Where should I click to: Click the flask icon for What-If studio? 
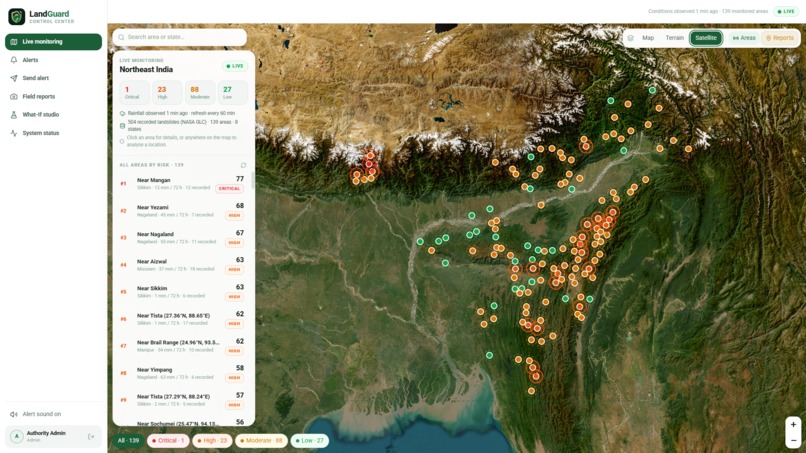pos(14,115)
